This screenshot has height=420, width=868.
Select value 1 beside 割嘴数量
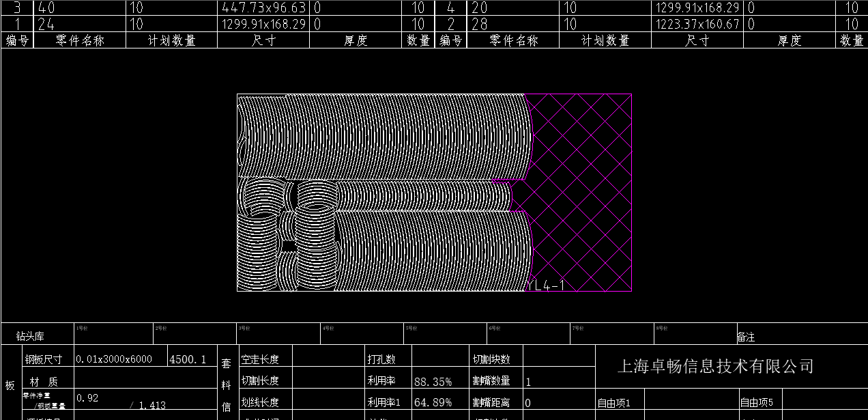pyautogui.click(x=529, y=382)
